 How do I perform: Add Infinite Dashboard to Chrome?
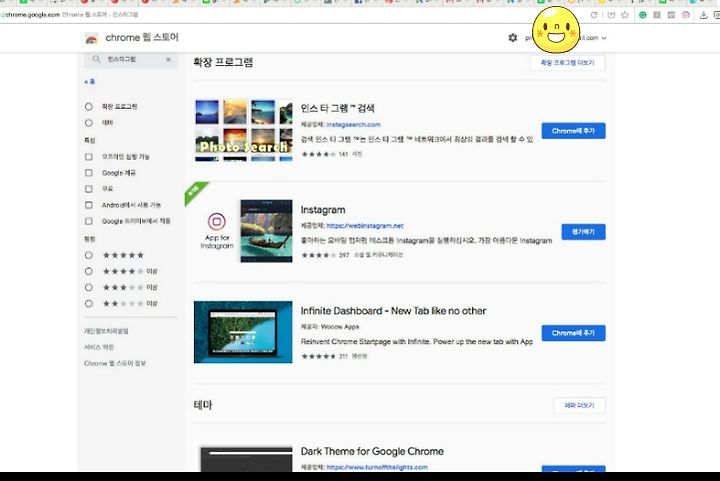coord(573,333)
